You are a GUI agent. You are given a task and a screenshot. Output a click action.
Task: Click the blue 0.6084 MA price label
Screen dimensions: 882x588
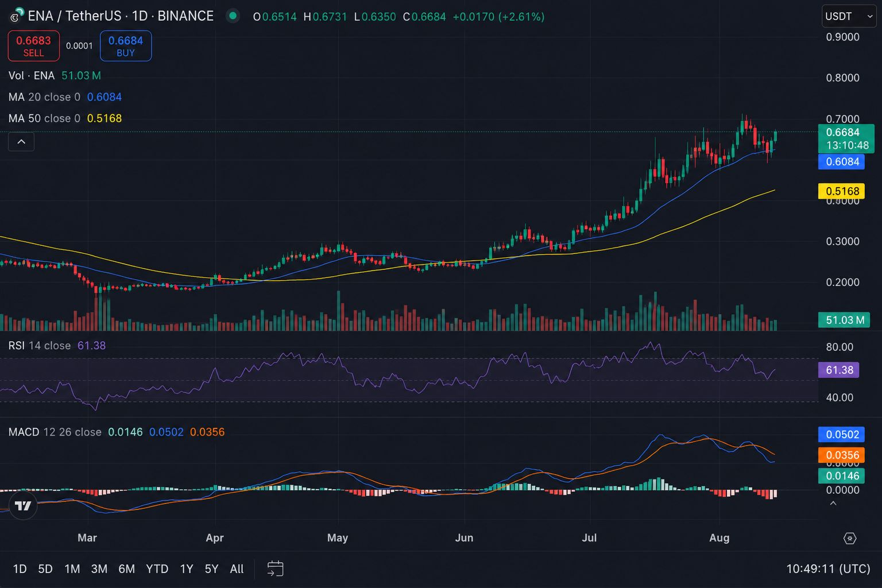coord(842,162)
